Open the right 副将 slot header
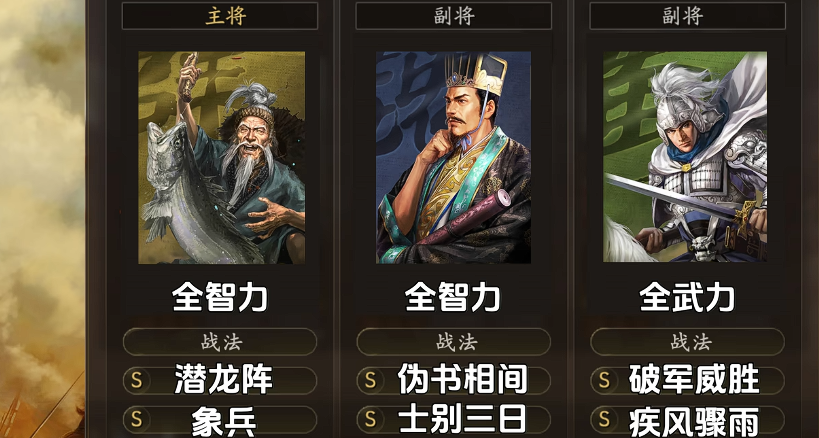Image resolution: width=819 pixels, height=438 pixels. click(x=687, y=16)
